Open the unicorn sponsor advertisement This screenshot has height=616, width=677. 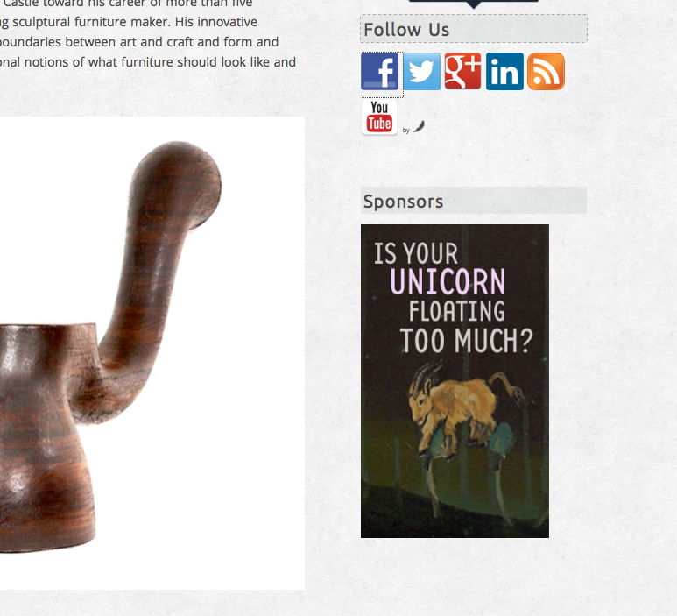pyautogui.click(x=455, y=381)
